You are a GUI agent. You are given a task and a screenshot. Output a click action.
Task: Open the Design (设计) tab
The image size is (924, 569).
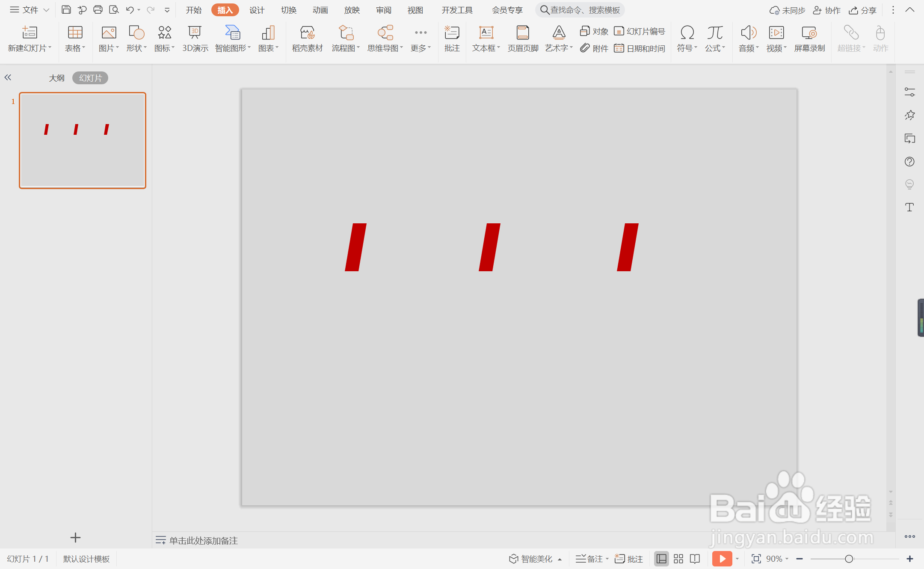click(257, 10)
